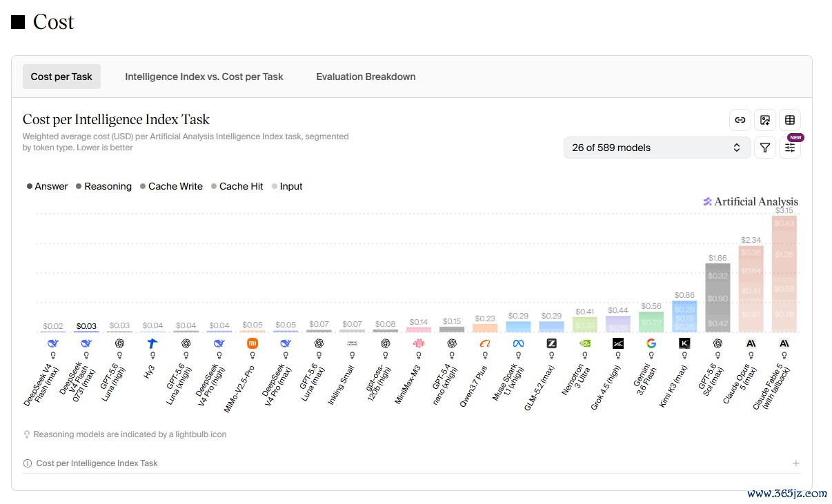Click the Claude Fable 5 bar in the chart
Screen dimensions: 832x504
coord(784,274)
